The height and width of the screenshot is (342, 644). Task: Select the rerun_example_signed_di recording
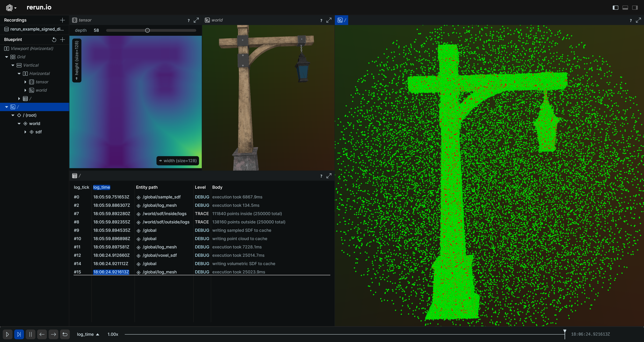tap(35, 29)
